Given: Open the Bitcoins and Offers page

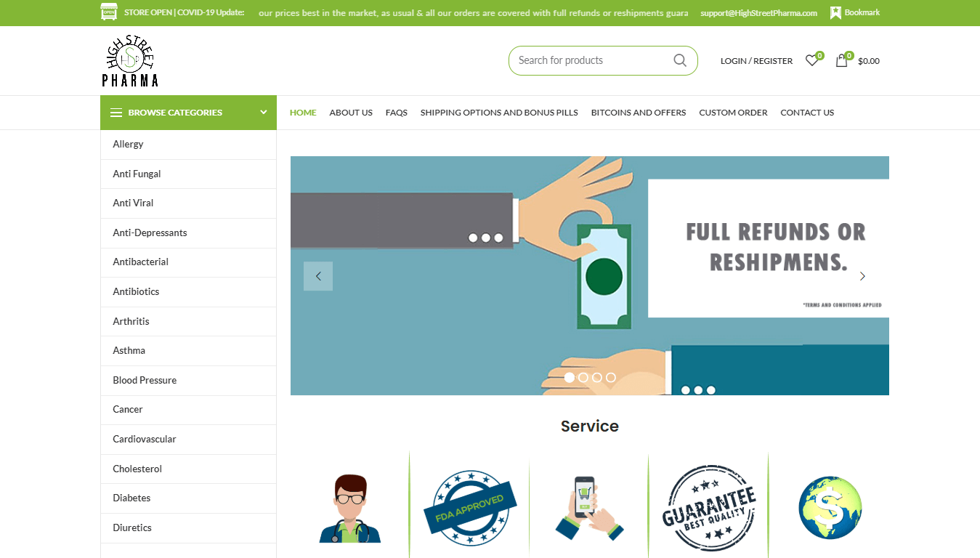Looking at the screenshot, I should click(638, 113).
